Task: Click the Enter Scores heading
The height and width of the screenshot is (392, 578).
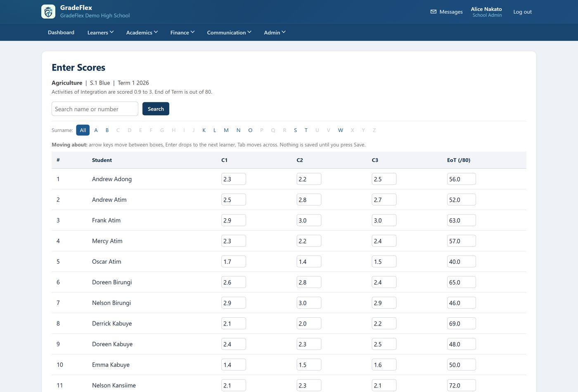Action: point(78,68)
